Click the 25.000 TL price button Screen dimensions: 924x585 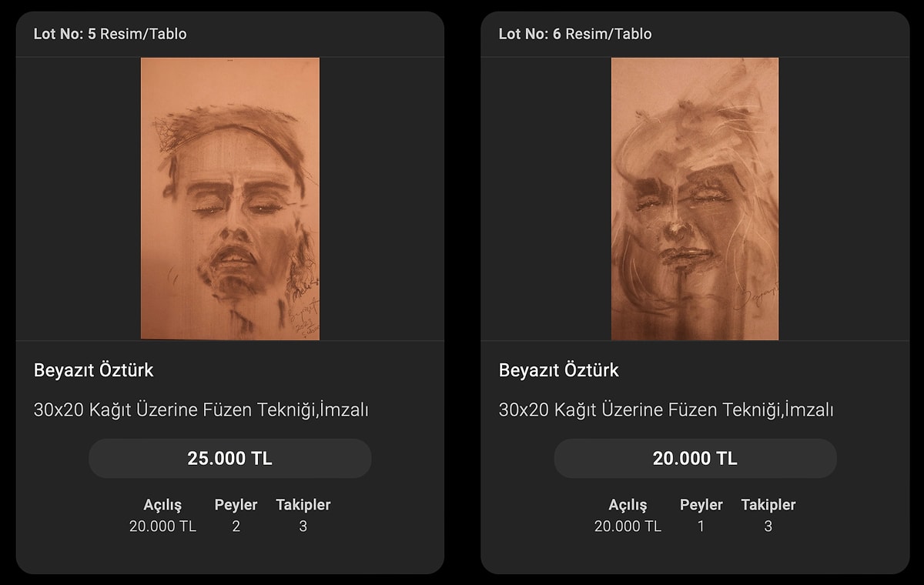229,459
